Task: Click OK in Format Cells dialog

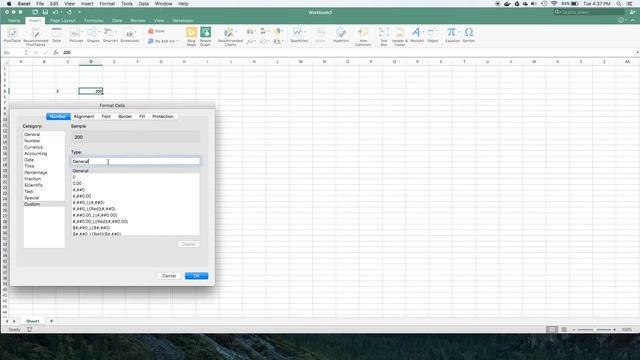Action: pos(196,276)
